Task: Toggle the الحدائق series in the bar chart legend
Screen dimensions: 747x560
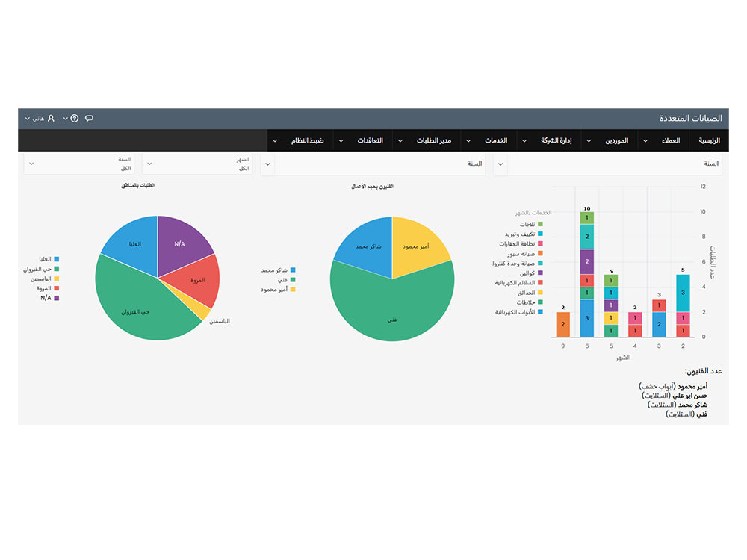Action: (540, 292)
